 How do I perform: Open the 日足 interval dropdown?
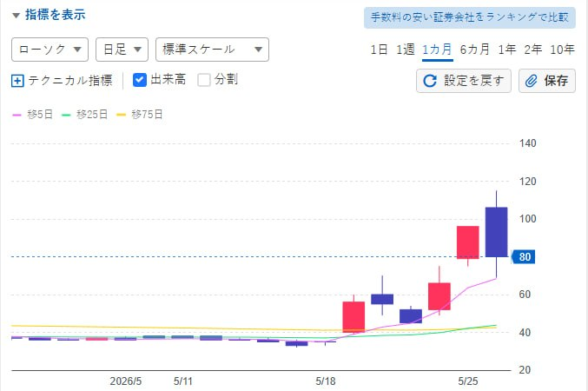(x=122, y=50)
